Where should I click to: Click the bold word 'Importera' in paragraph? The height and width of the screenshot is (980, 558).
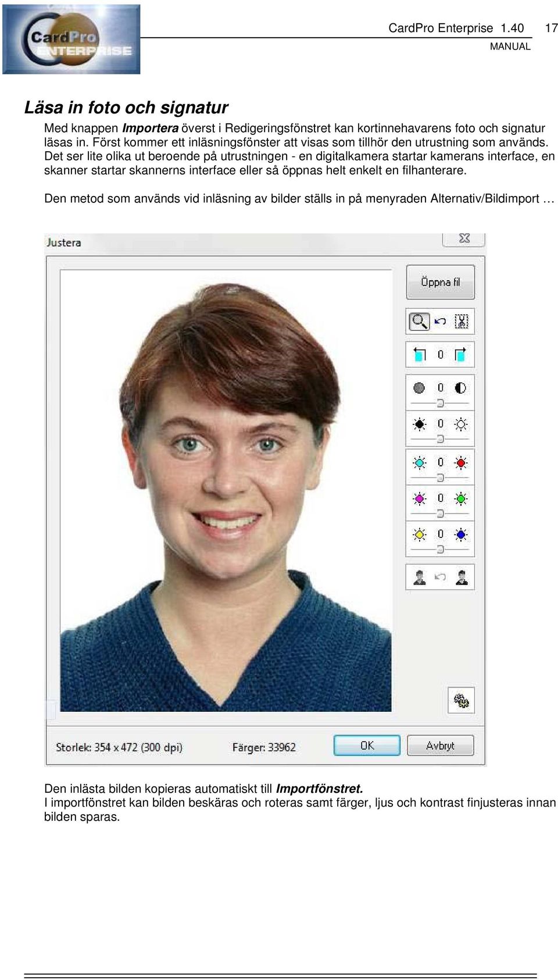150,128
